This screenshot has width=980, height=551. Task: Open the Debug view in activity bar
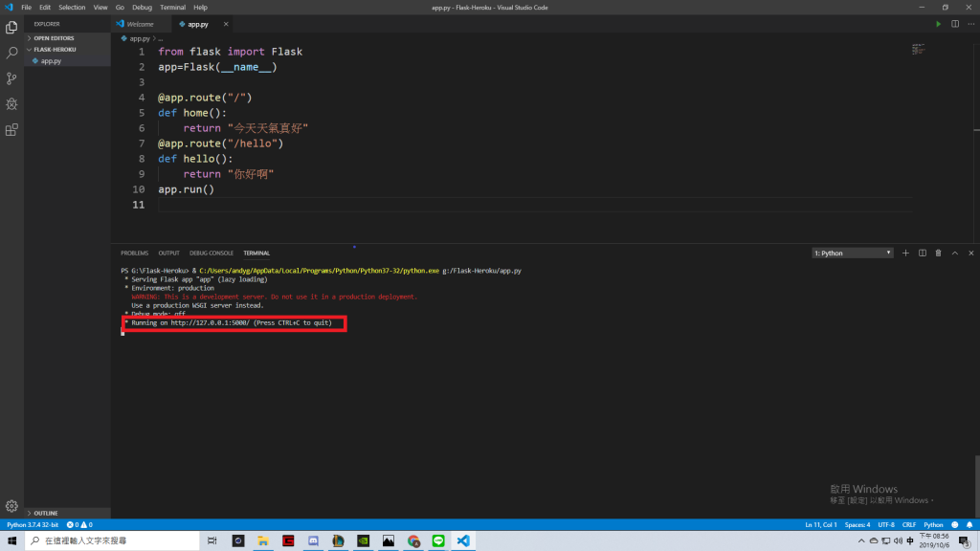(11, 104)
